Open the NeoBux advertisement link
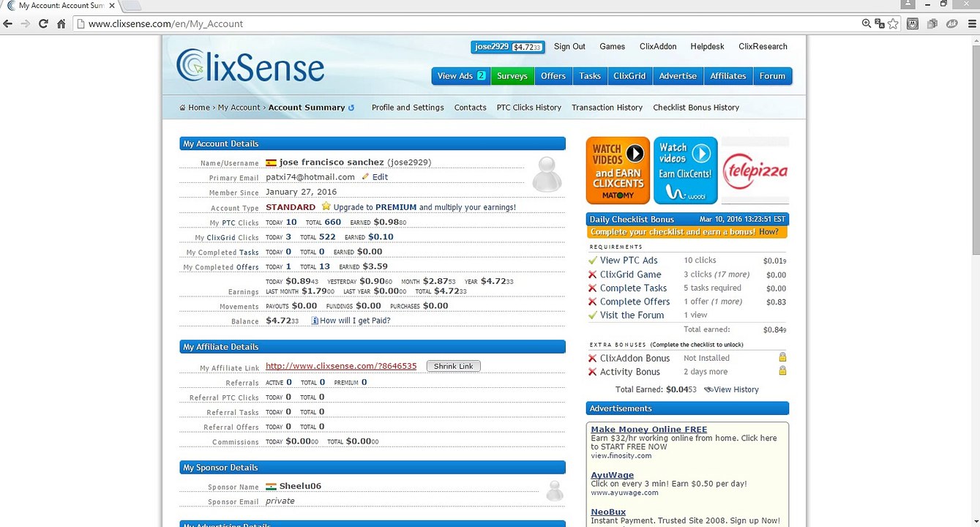The height and width of the screenshot is (527, 980). [x=608, y=512]
